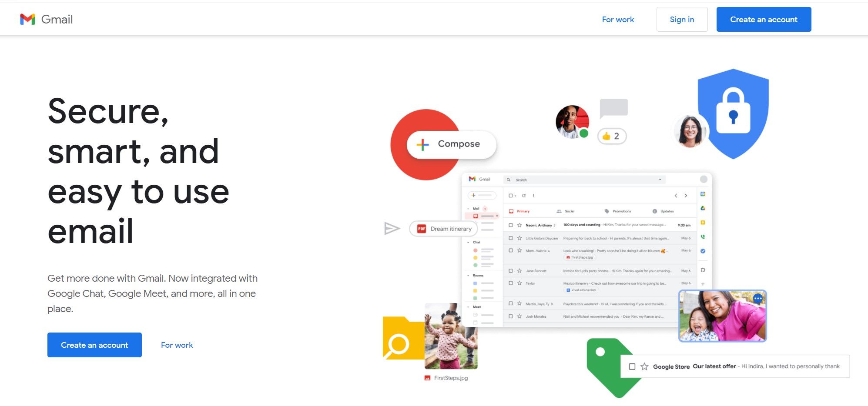Open the Promotions inbox tab

click(x=618, y=211)
